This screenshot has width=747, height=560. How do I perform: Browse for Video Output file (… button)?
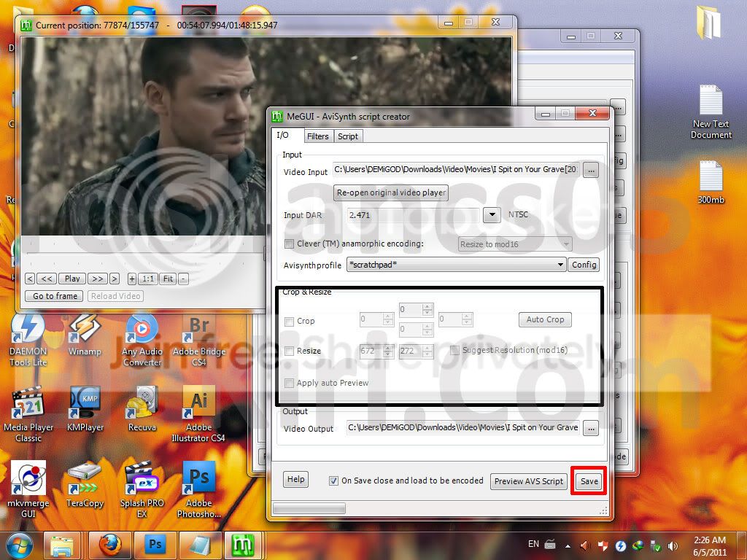click(x=591, y=428)
